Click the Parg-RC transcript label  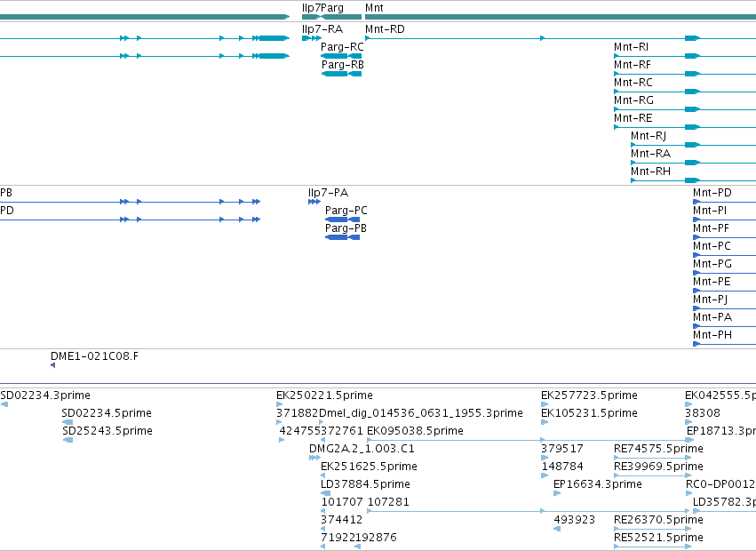point(342,47)
